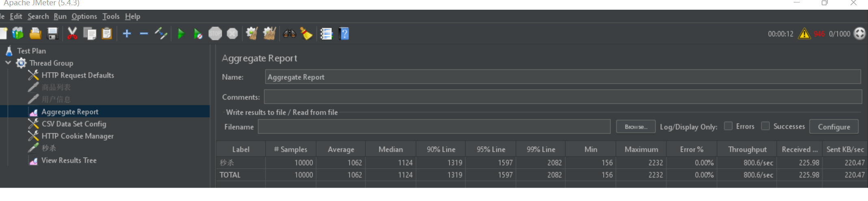Viewport: 868px width, 201px height.
Task: Select the disabled 用户信息 sampler
Action: coord(56,99)
